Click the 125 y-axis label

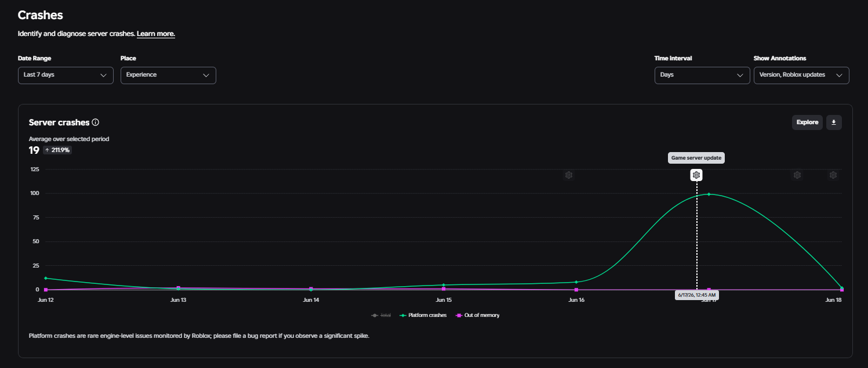[34, 169]
